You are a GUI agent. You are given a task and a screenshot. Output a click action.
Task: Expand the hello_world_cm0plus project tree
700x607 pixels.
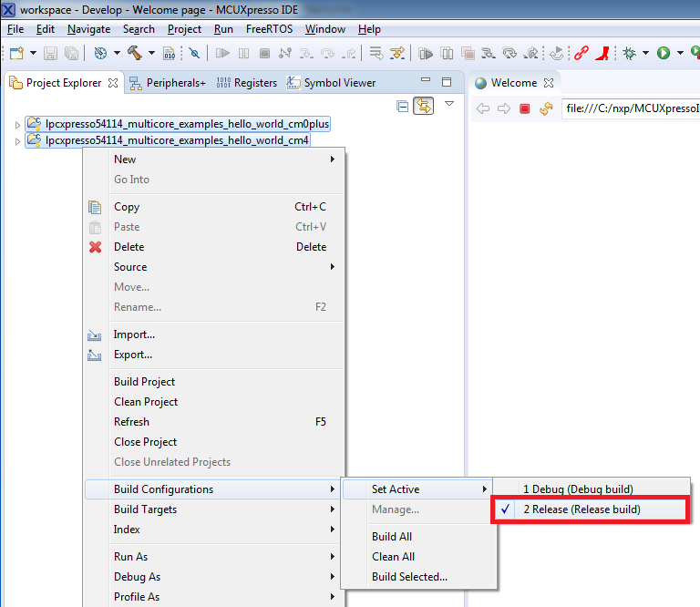[x=16, y=125]
